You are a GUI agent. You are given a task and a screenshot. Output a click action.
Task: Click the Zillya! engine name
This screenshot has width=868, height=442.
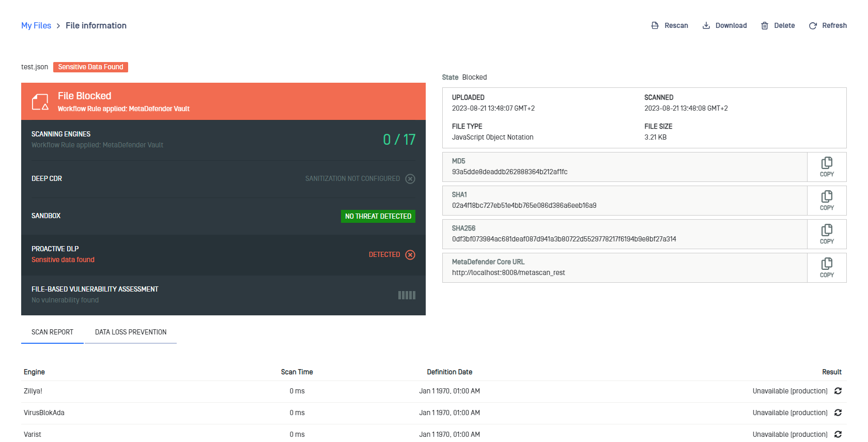(33, 391)
